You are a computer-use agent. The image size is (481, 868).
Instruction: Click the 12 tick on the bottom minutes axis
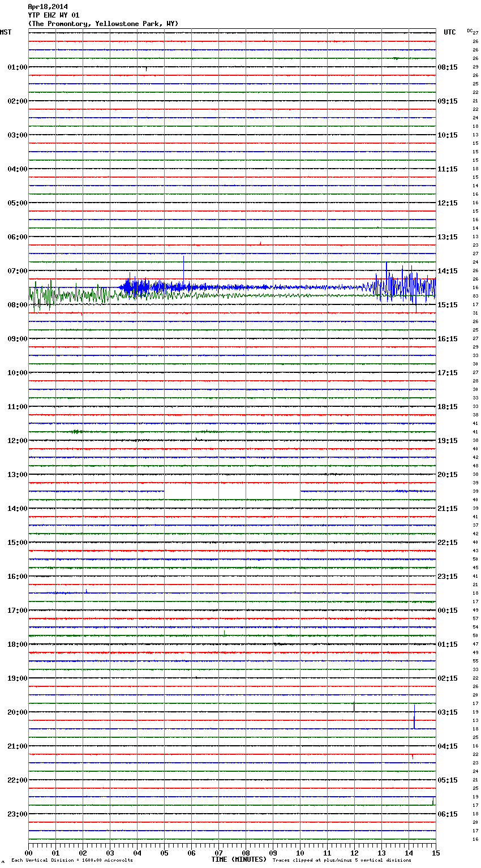point(354,853)
